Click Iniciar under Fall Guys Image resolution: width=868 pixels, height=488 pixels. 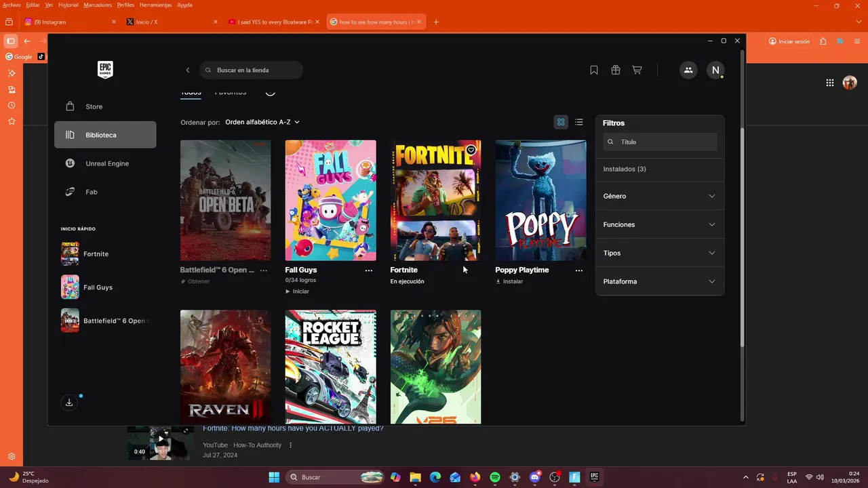pos(297,291)
